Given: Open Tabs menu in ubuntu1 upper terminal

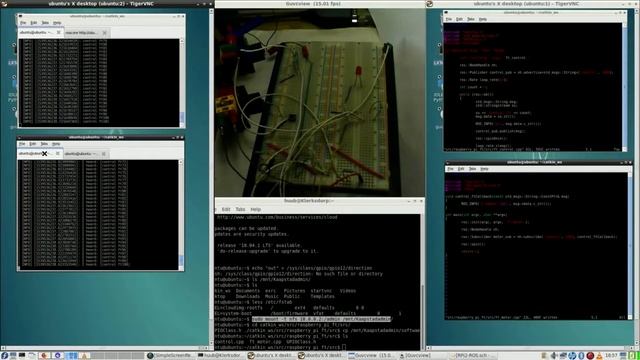Looking at the screenshot, I should (471, 19).
